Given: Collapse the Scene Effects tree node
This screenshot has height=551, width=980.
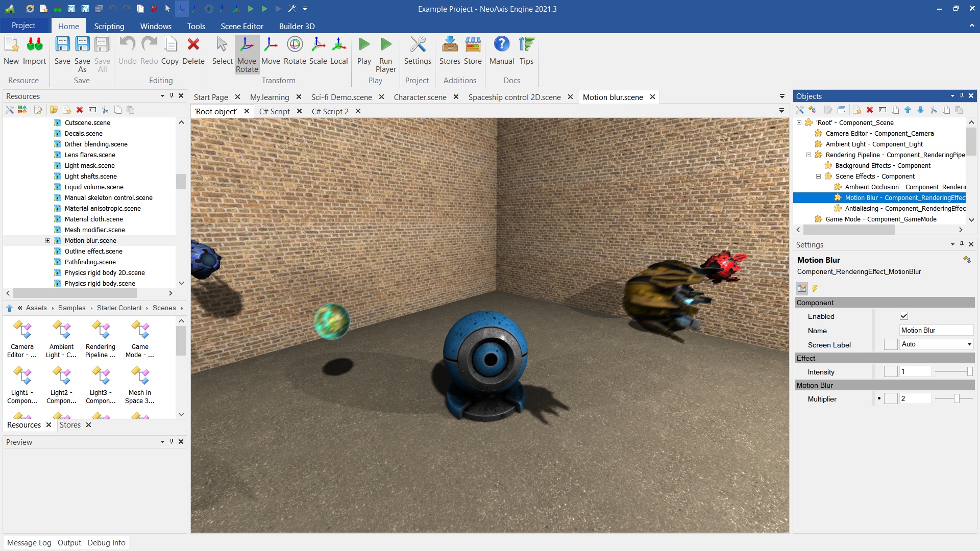Looking at the screenshot, I should tap(818, 177).
